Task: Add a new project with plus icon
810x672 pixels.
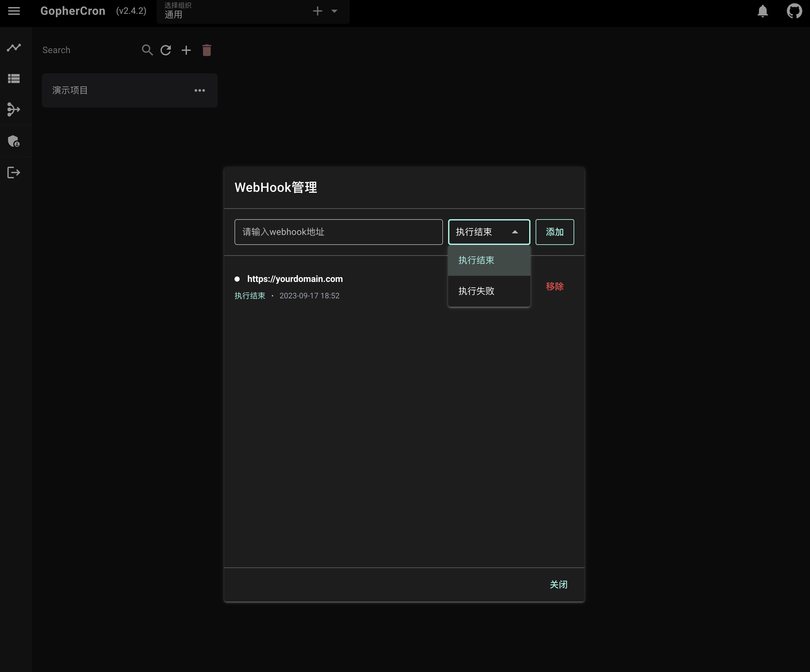Action: click(186, 50)
